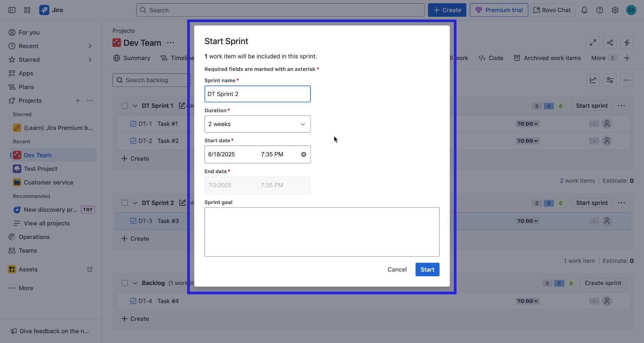
Task: Change Task #4 status via TO DO dropdown
Action: pyautogui.click(x=527, y=301)
